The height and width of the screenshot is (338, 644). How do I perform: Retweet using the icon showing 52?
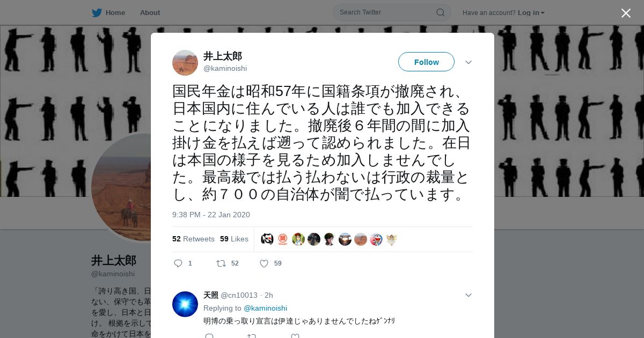[221, 263]
